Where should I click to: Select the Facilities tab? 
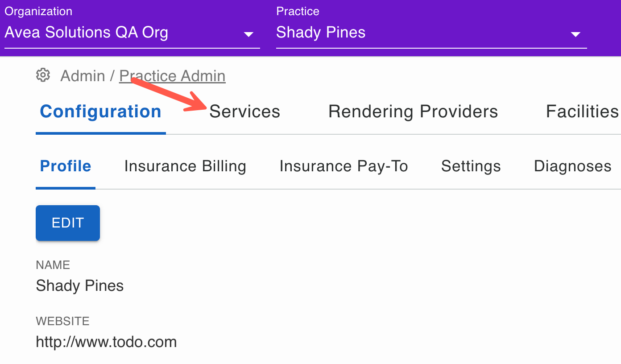pos(582,112)
